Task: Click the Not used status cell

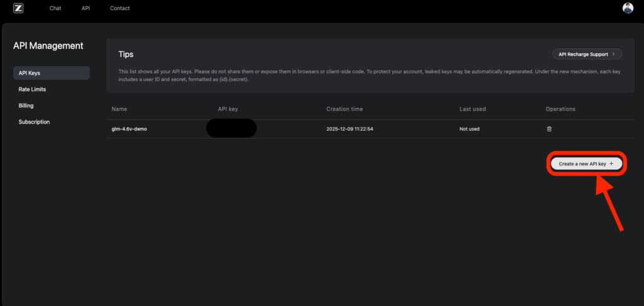Action: [x=469, y=129]
